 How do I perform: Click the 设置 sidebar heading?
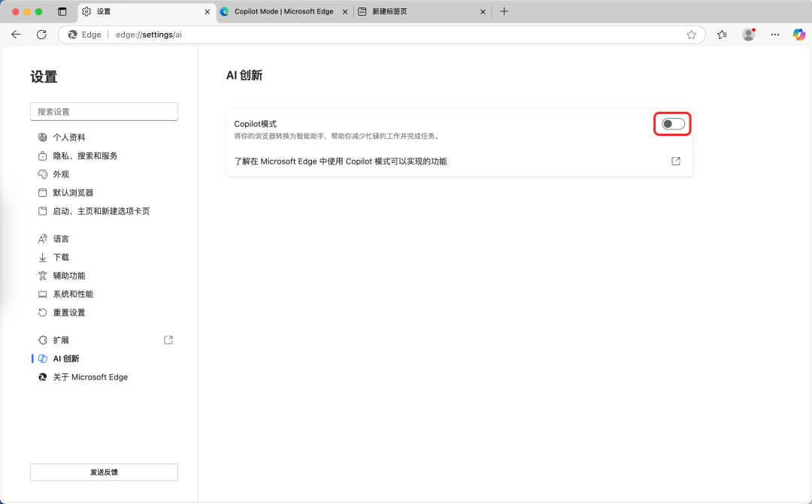44,77
